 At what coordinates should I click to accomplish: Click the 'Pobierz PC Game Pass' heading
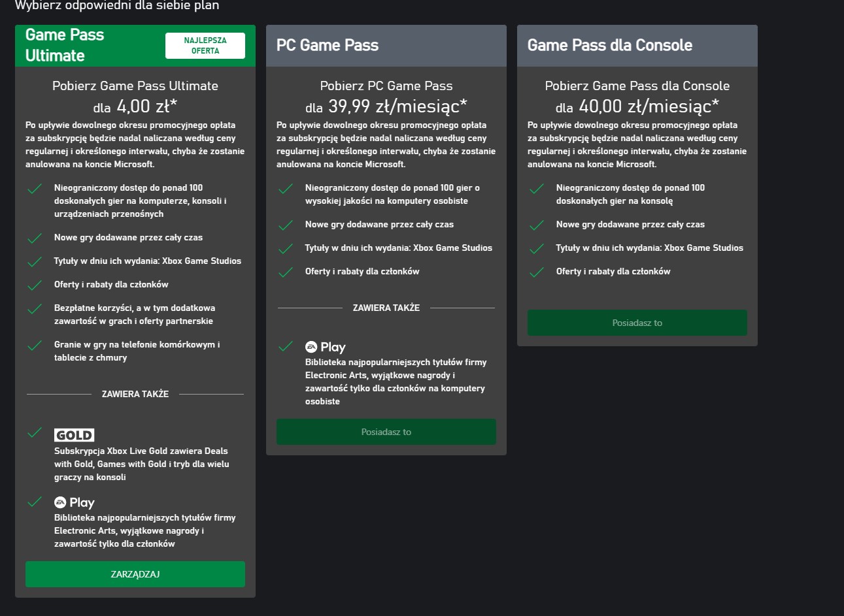click(x=386, y=86)
